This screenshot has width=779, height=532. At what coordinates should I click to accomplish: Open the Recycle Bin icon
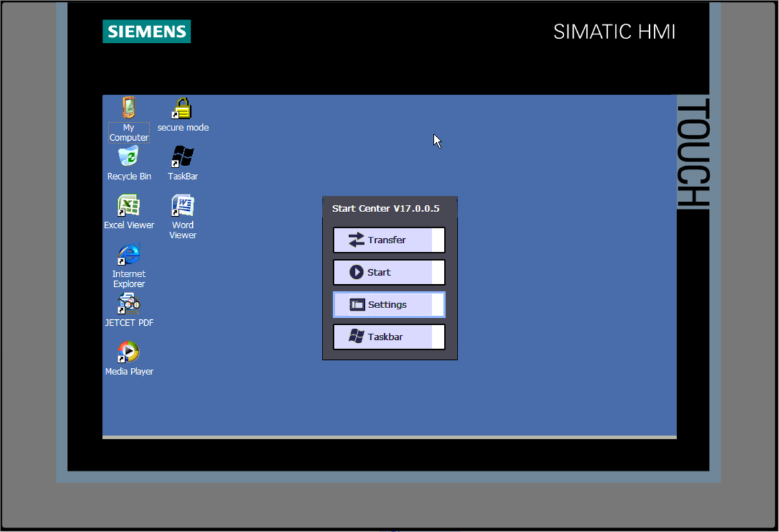coord(129,156)
